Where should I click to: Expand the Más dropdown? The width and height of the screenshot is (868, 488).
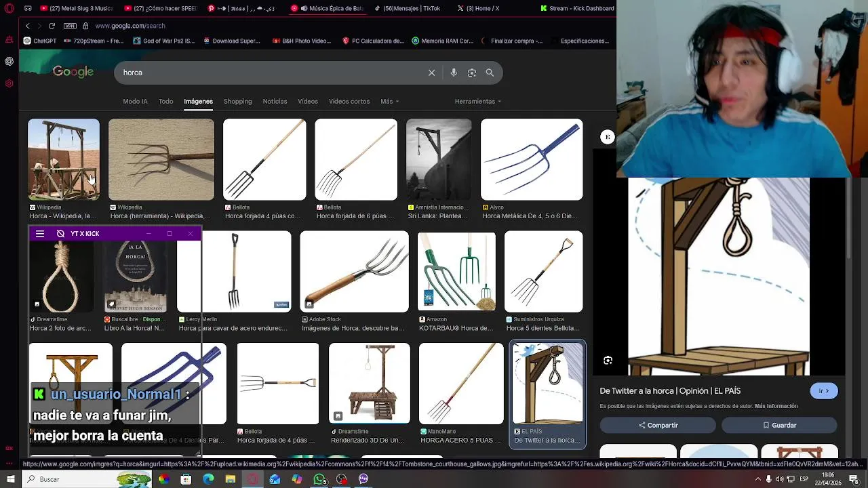pyautogui.click(x=389, y=101)
